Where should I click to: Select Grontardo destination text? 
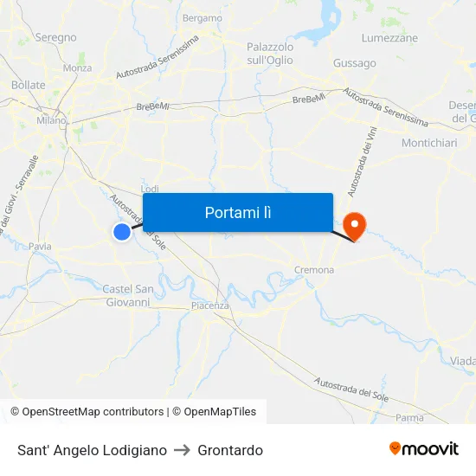pos(230,450)
